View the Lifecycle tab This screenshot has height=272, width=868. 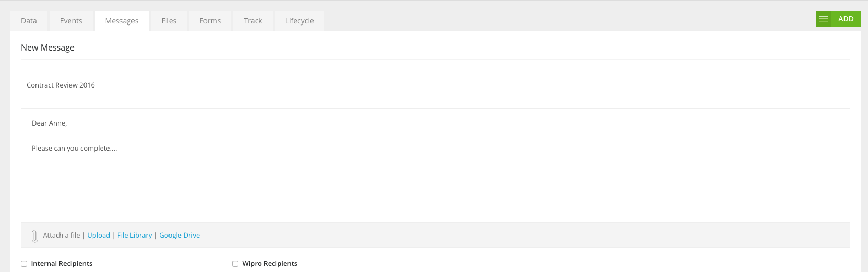coord(299,21)
